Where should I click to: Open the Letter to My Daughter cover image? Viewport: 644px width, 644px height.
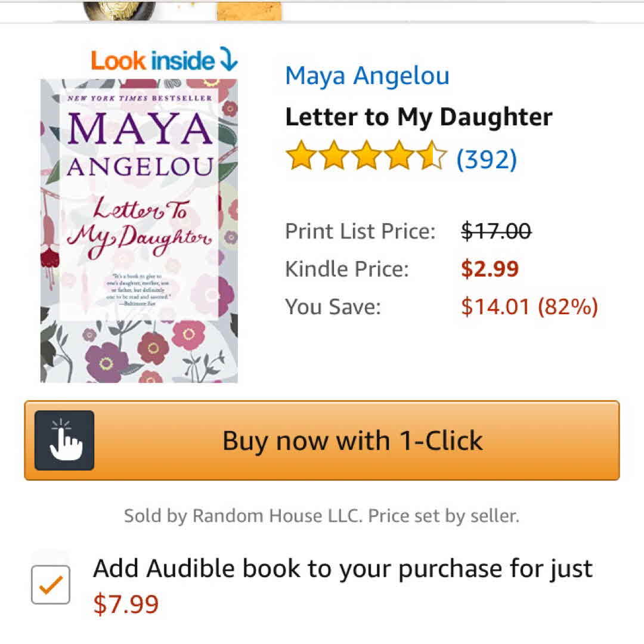coord(139,230)
